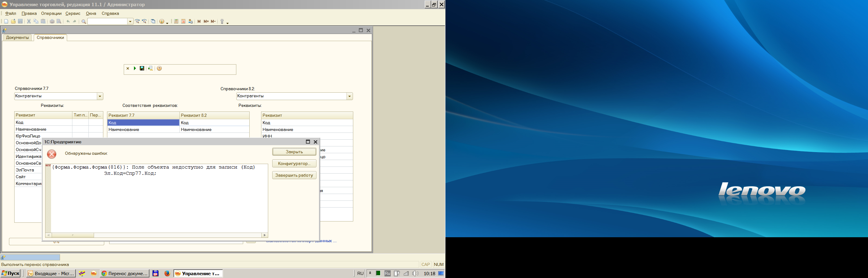Click the restore settings icon in form toolbar
This screenshot has width=868, height=278.
click(150, 68)
